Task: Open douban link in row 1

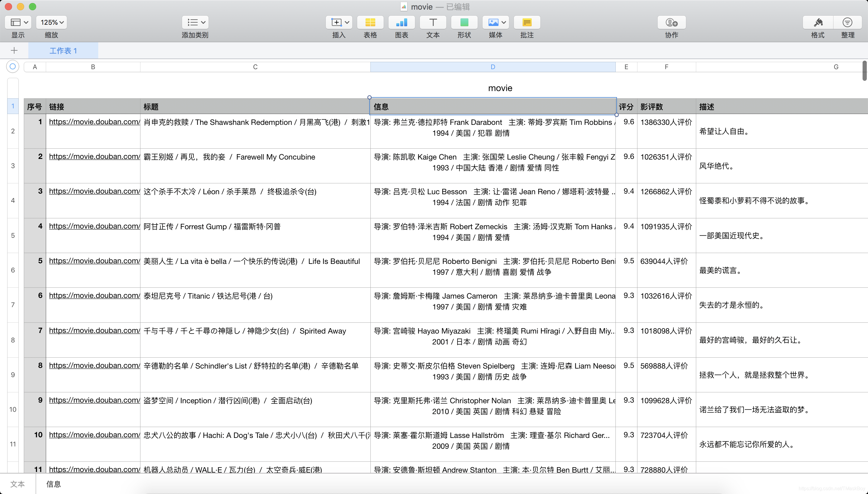Action: tap(94, 122)
